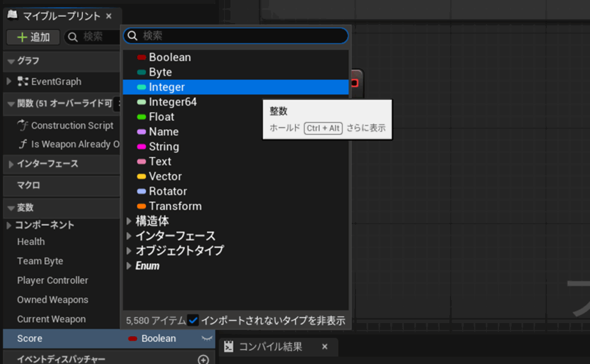Expand the オブジェクトタイプ category
590x364 pixels.
[x=129, y=251]
